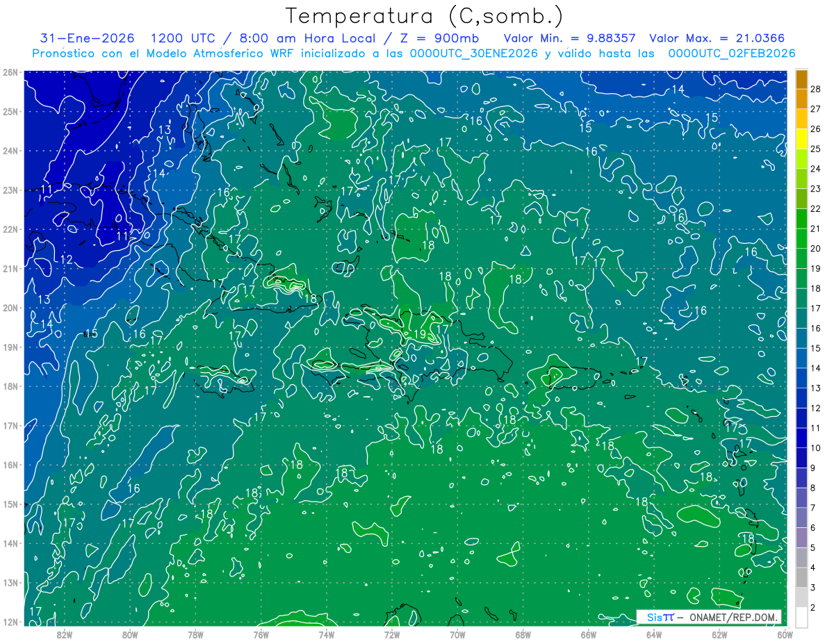Click 'Valor Min. = 9.88357' readout

pyautogui.click(x=571, y=38)
